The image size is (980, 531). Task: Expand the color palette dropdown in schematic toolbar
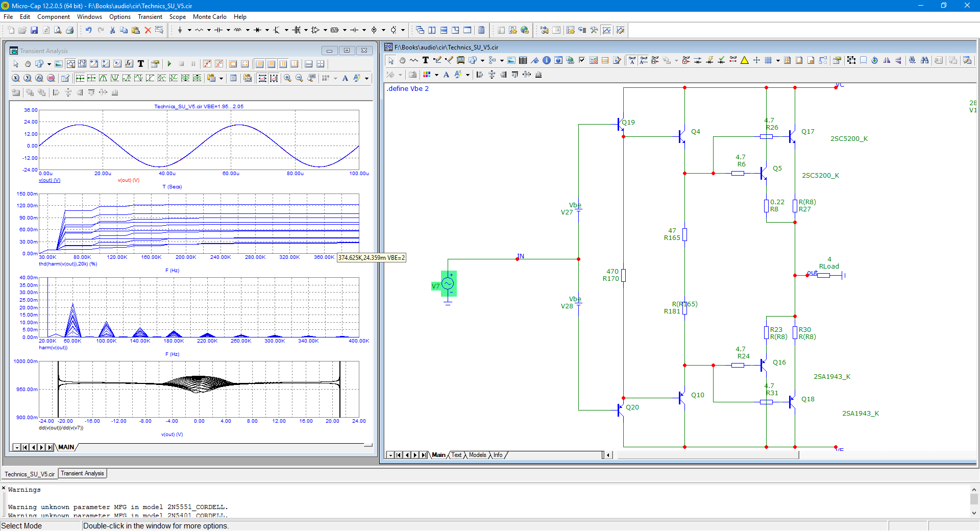[436, 75]
